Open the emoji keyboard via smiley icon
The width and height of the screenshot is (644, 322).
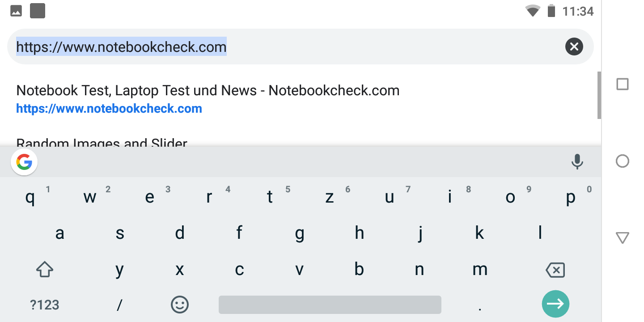(180, 305)
